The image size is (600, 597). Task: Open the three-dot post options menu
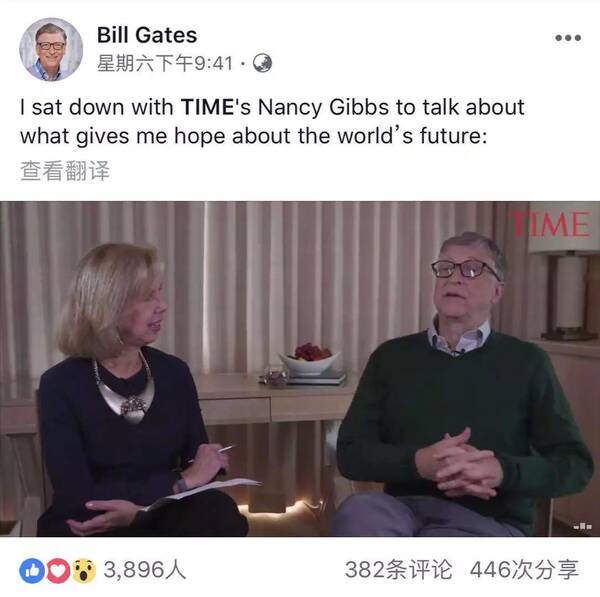click(568, 38)
